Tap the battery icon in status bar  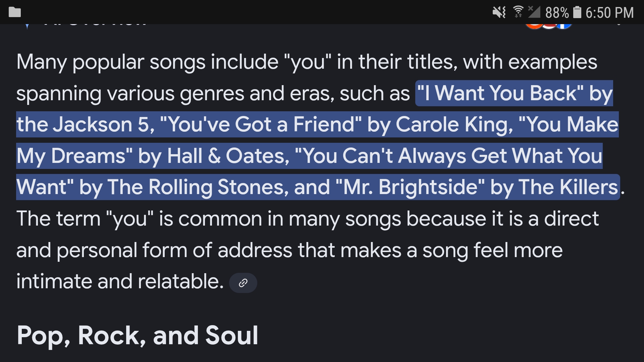(577, 12)
